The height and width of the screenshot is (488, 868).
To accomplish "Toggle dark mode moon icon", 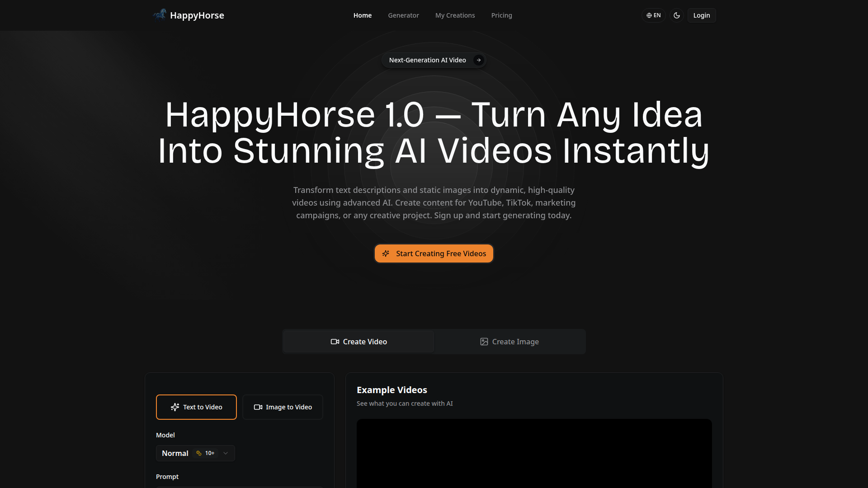I will click(677, 15).
